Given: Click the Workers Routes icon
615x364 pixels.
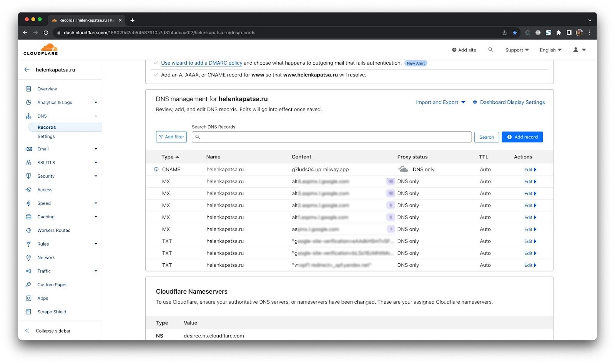Looking at the screenshot, I should tap(28, 230).
